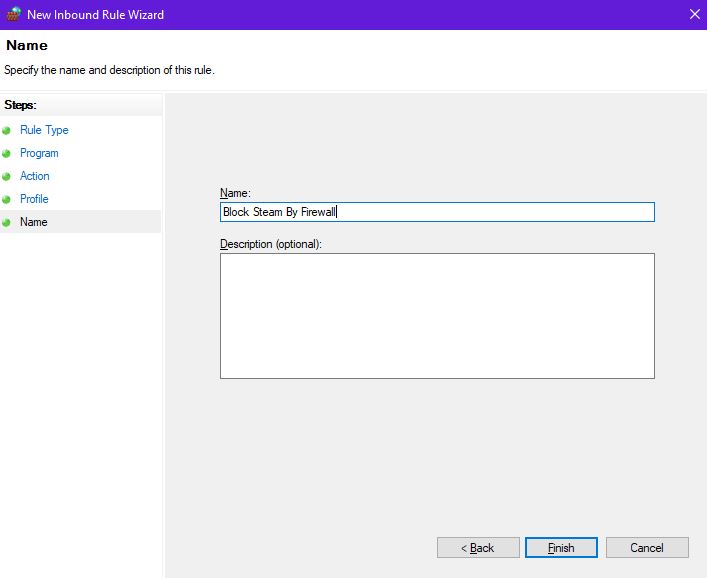The image size is (707, 578).
Task: Click green bullet beside Rule Type
Action: tap(6, 131)
